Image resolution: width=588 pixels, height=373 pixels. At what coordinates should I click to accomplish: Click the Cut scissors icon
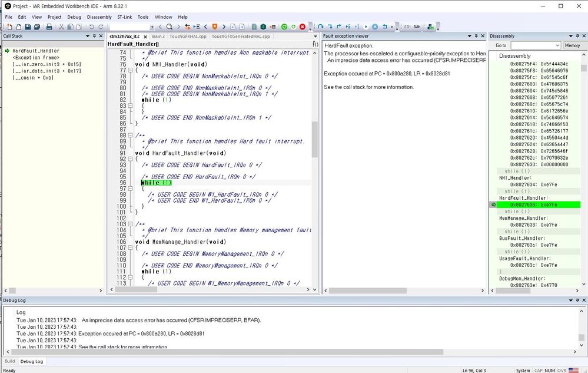click(x=61, y=27)
